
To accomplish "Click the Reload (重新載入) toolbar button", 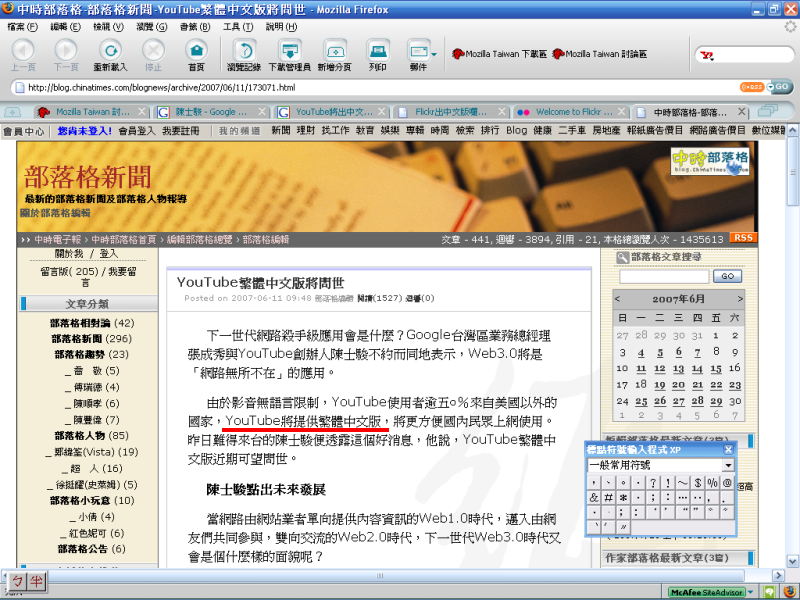I will (110, 54).
